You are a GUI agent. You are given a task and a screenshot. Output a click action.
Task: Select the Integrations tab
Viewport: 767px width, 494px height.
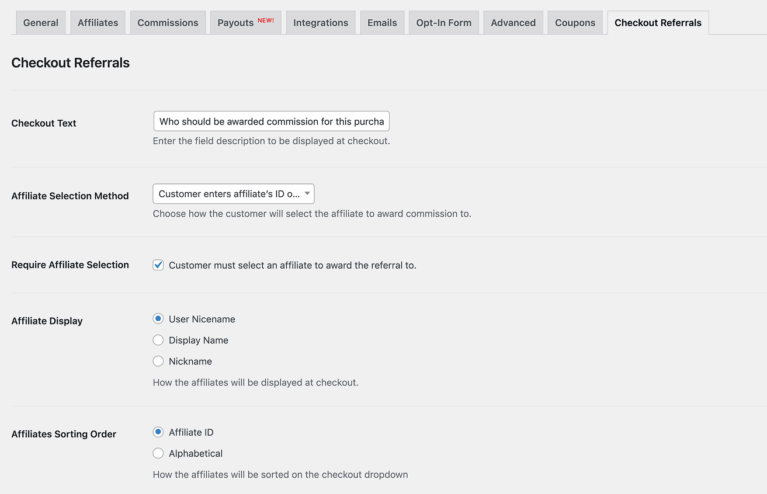[x=320, y=23]
